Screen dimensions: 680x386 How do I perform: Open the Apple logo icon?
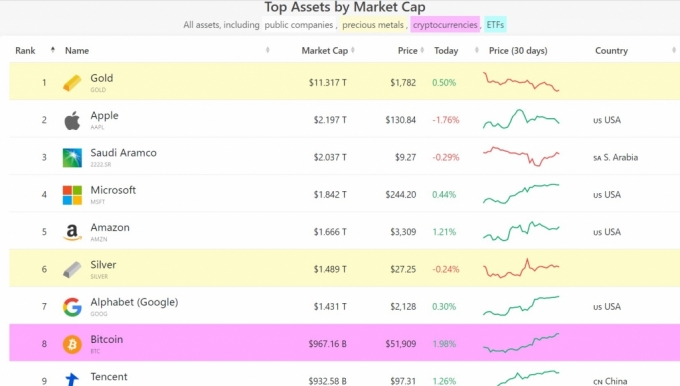(72, 120)
